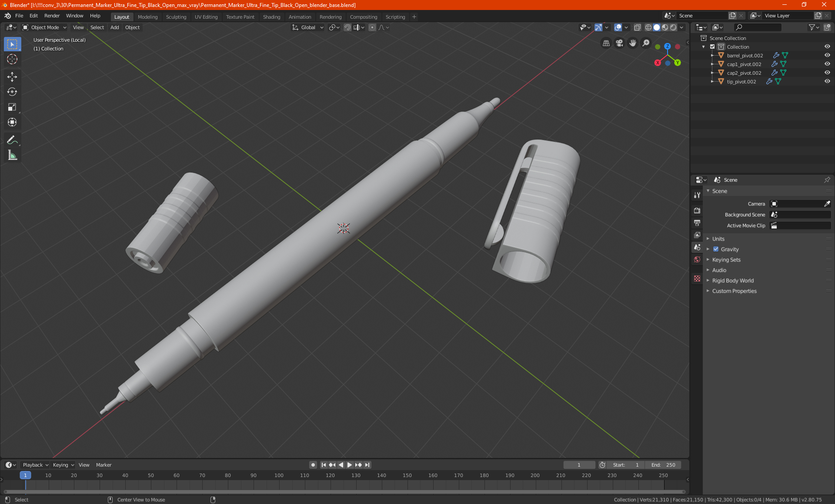Select the Scale tool
The height and width of the screenshot is (504, 835).
pos(12,107)
